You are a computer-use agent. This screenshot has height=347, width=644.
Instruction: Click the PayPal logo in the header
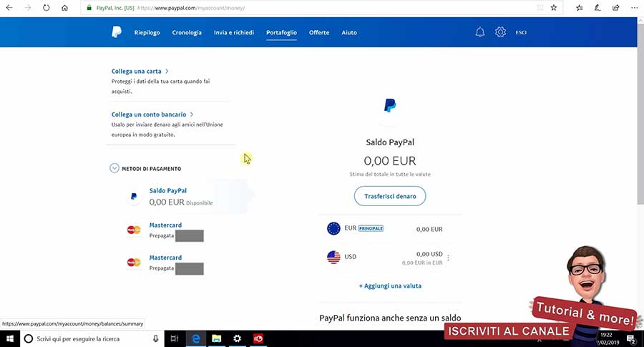pyautogui.click(x=117, y=32)
